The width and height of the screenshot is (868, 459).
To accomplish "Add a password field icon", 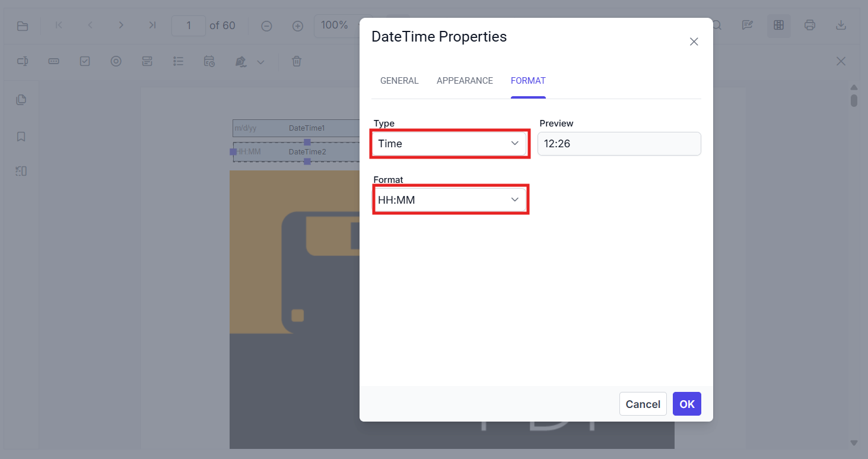I will tap(53, 61).
